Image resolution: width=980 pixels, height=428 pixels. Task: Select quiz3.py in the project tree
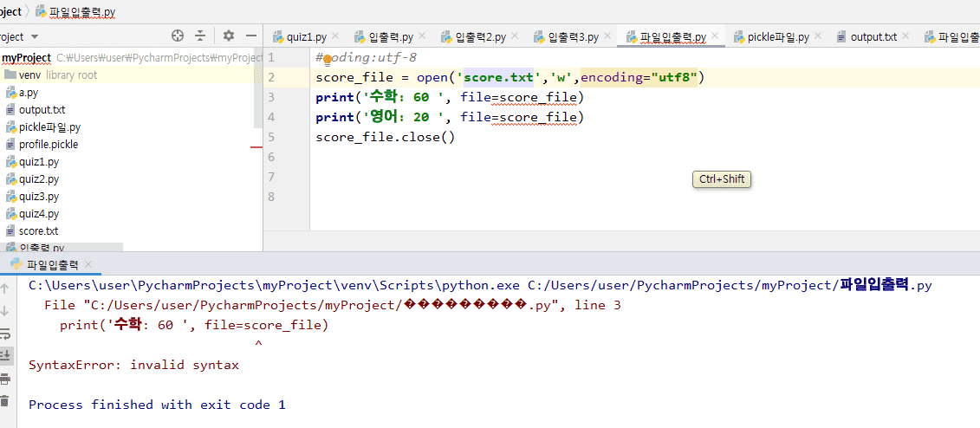point(39,197)
